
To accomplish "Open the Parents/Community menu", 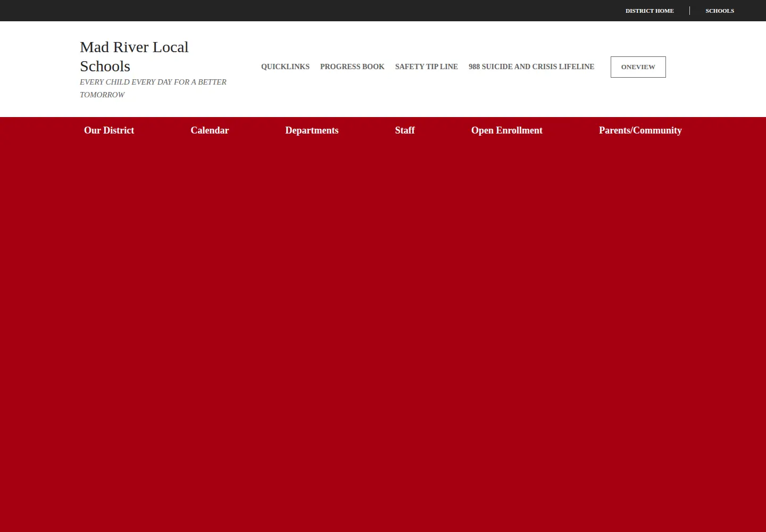I will pyautogui.click(x=640, y=130).
